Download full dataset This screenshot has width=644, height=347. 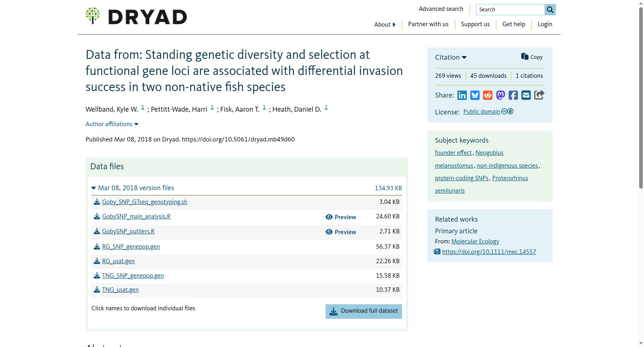[x=364, y=312]
